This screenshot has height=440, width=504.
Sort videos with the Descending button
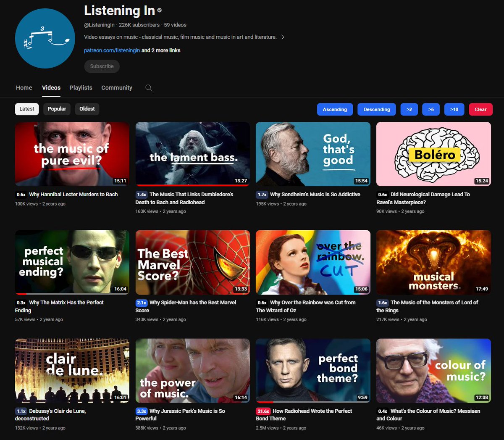(x=377, y=109)
